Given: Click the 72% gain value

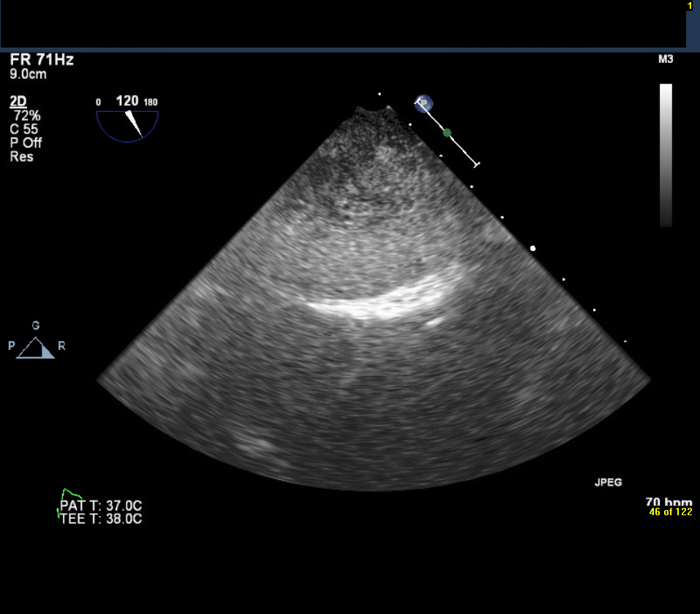Looking at the screenshot, I should [28, 116].
